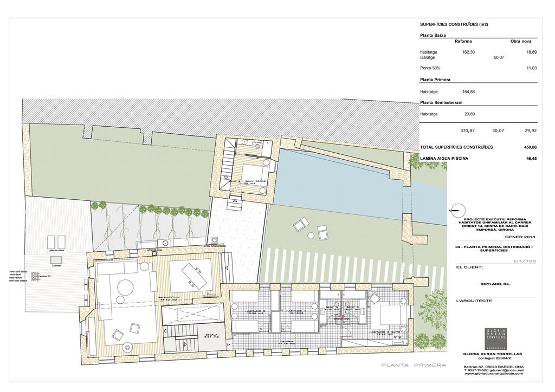Image resolution: width=555 pixels, height=392 pixels.
Task: Click the dining table in Sala-Estudi
Action: click(193, 275)
